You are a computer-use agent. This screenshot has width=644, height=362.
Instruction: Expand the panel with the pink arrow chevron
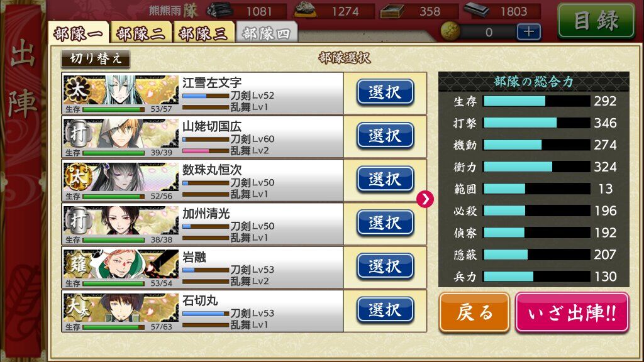[x=425, y=199]
